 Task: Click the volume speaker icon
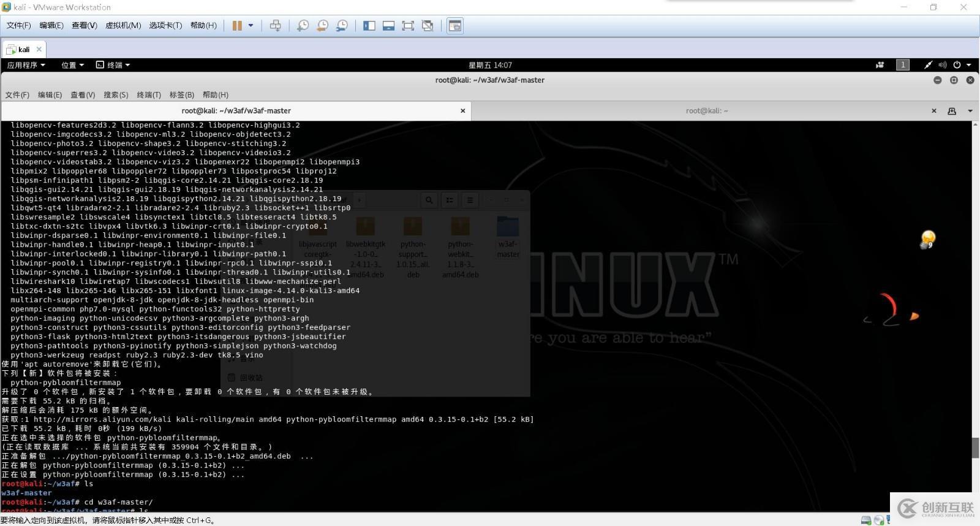pyautogui.click(x=942, y=65)
